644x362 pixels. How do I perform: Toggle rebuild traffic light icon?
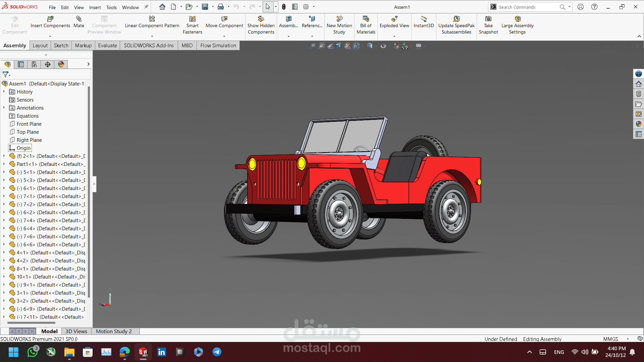tap(284, 7)
